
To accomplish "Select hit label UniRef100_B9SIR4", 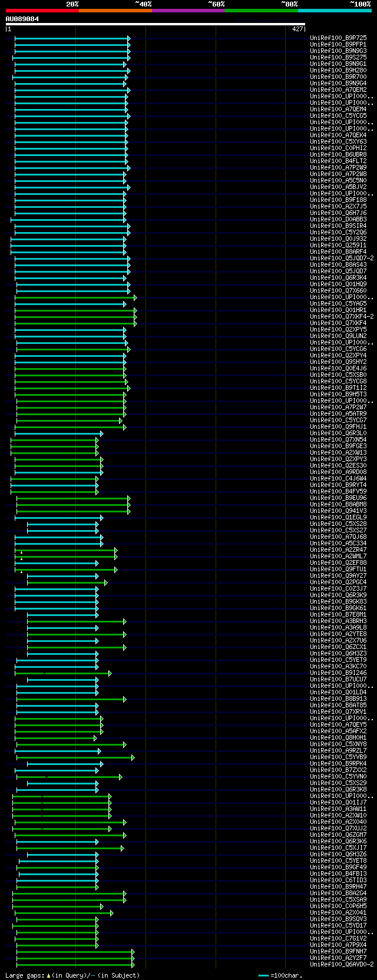I will (x=338, y=226).
